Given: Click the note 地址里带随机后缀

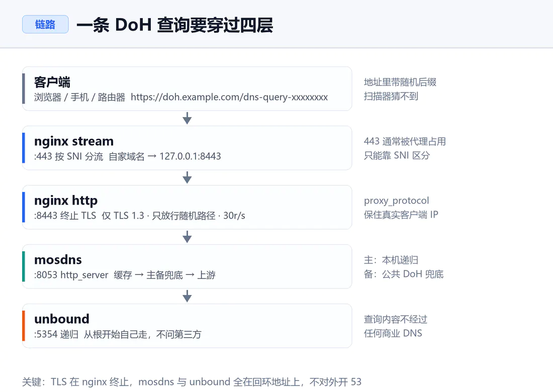Looking at the screenshot, I should pyautogui.click(x=400, y=82).
